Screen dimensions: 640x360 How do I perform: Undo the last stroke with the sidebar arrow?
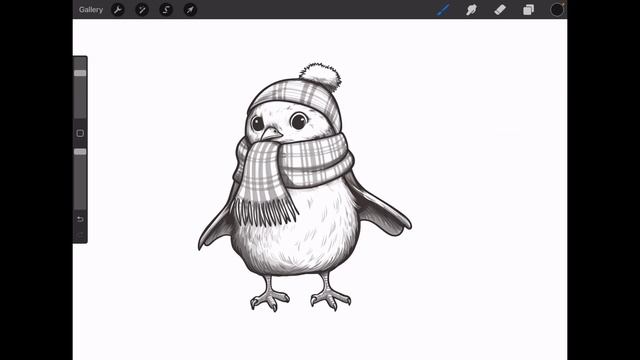pos(80,219)
